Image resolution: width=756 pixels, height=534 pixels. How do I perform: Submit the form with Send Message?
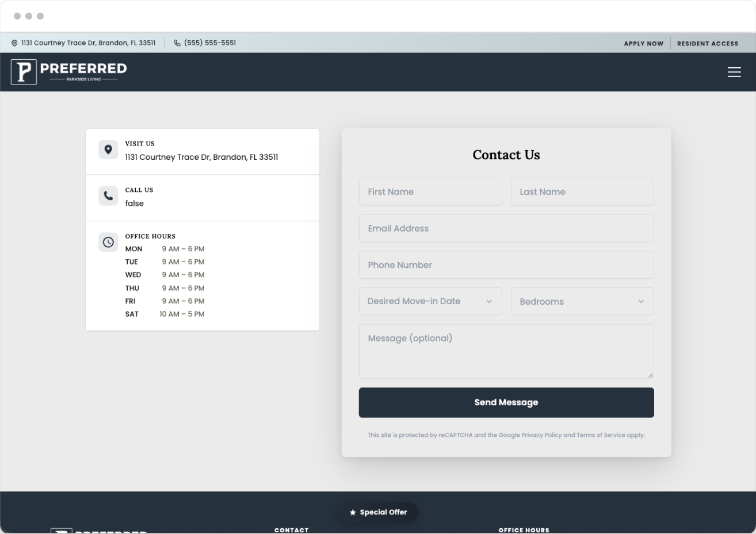pyautogui.click(x=506, y=402)
